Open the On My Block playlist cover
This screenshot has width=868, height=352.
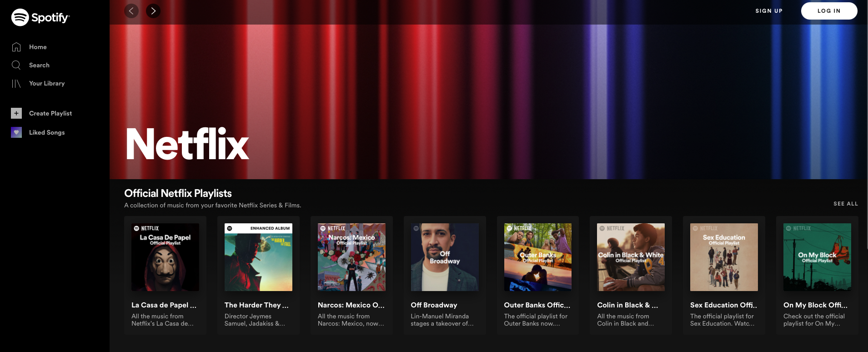(x=817, y=257)
